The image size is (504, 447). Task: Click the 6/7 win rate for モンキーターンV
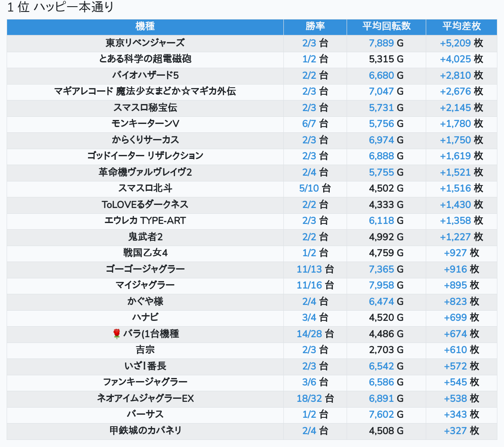pos(309,123)
